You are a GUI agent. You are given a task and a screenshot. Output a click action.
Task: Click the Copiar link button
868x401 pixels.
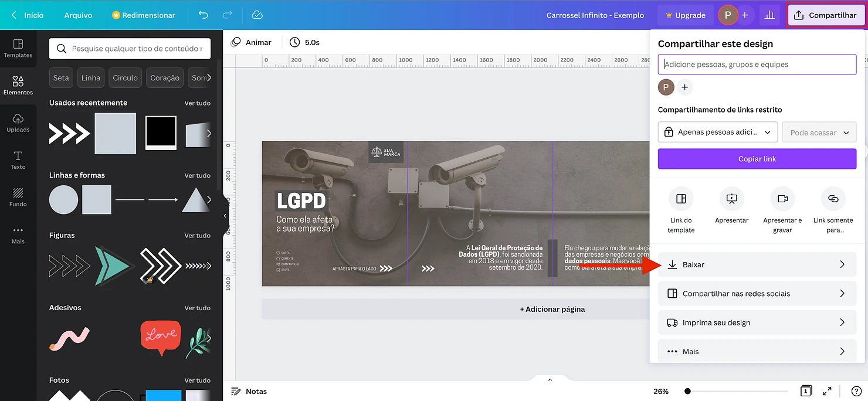point(757,159)
